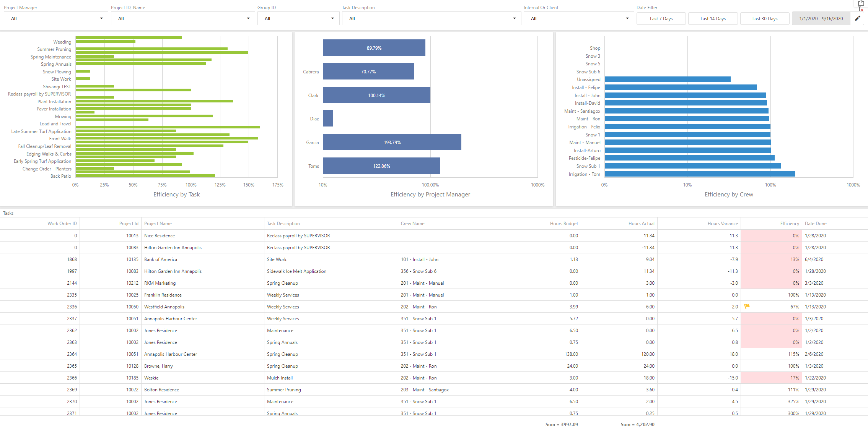
Task: Click the Irrigation - Tom crew bar
Action: (699, 174)
